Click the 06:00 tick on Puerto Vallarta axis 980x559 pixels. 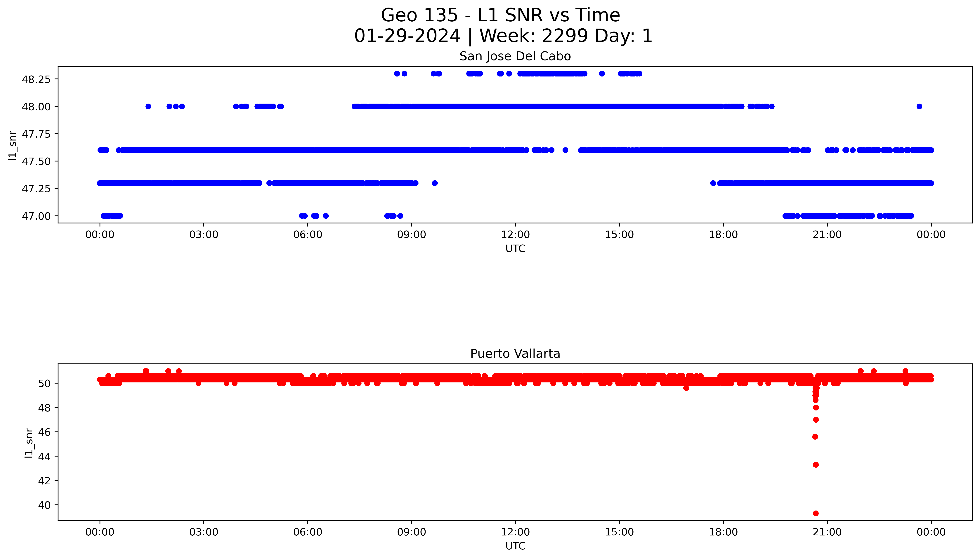tap(308, 532)
